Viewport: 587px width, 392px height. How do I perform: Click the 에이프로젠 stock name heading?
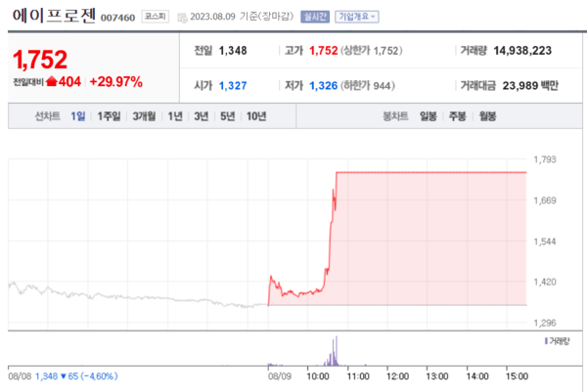[54, 16]
